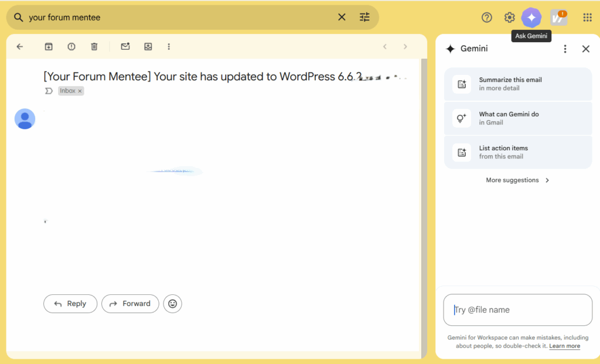
Task: Select Summarize this email suggestion
Action: pyautogui.click(x=518, y=84)
